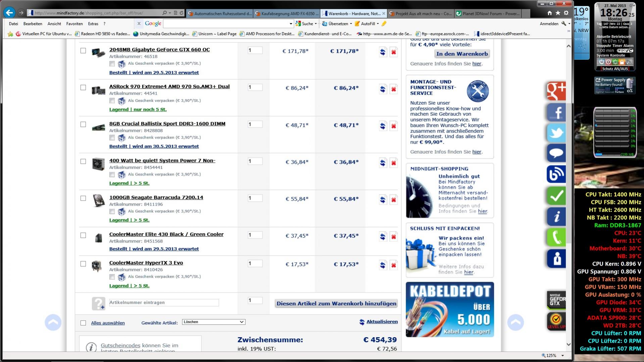Expand the Google search box dropdown arrow
This screenshot has height=362, width=644.
[x=291, y=23]
